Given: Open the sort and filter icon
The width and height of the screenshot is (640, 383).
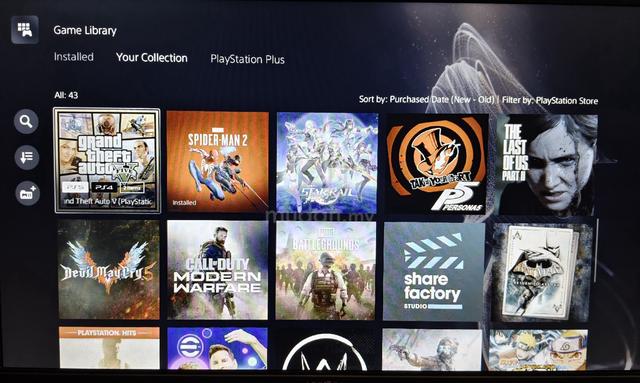Looking at the screenshot, I should pyautogui.click(x=27, y=157).
